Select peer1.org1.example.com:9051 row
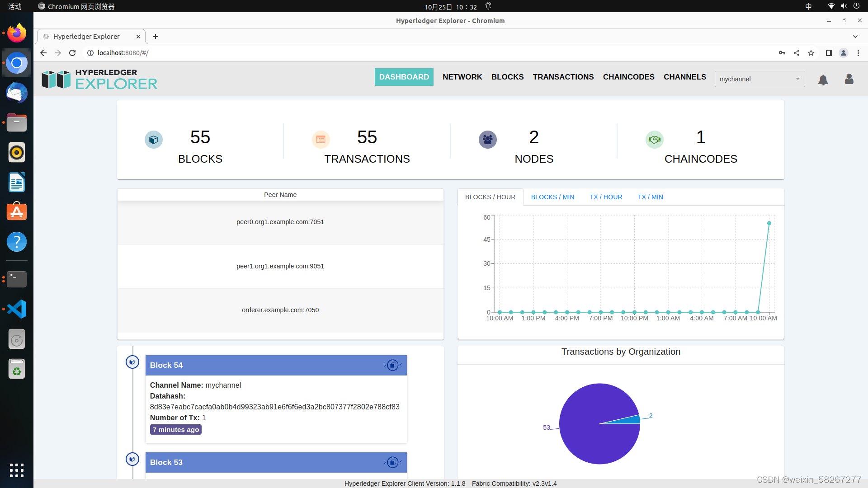 (280, 266)
